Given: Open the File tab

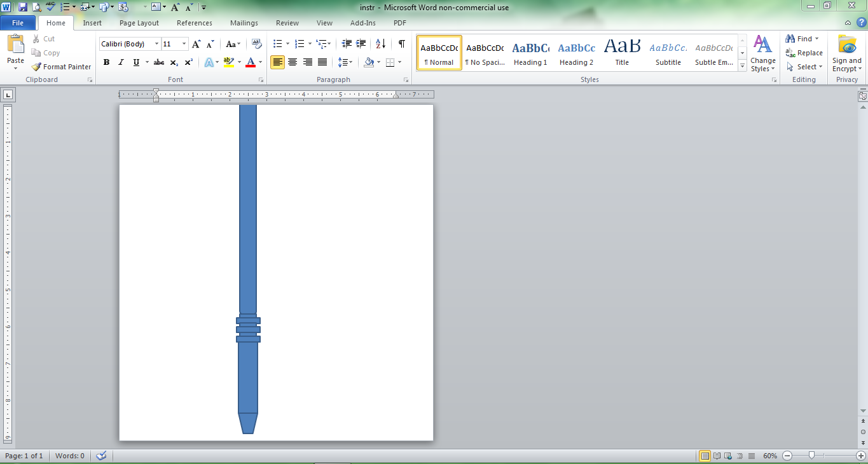Looking at the screenshot, I should pos(18,23).
